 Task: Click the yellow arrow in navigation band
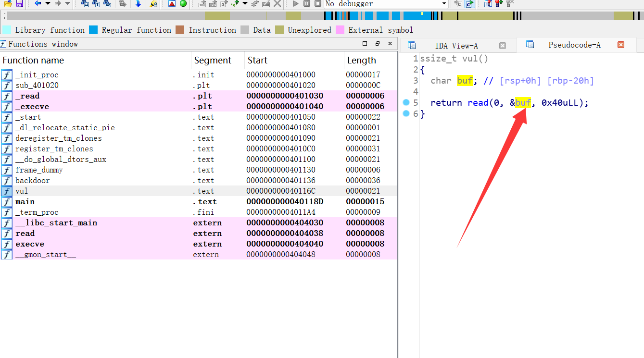click(x=422, y=13)
